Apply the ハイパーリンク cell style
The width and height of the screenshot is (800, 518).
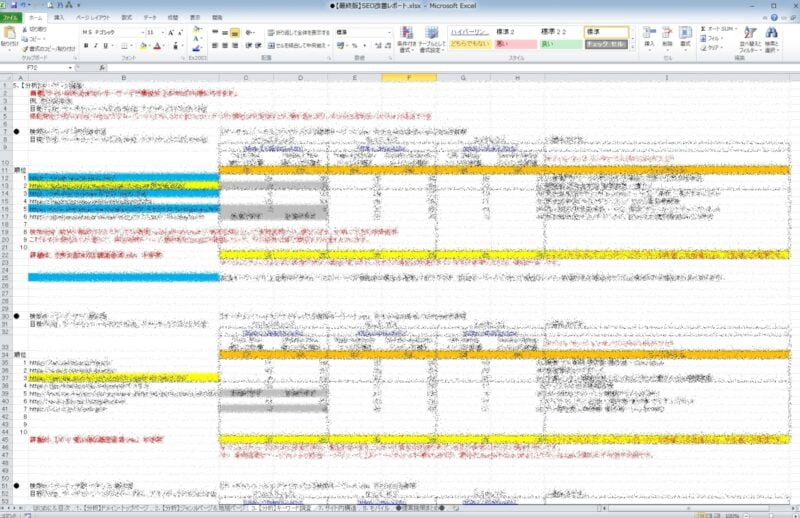coord(469,32)
